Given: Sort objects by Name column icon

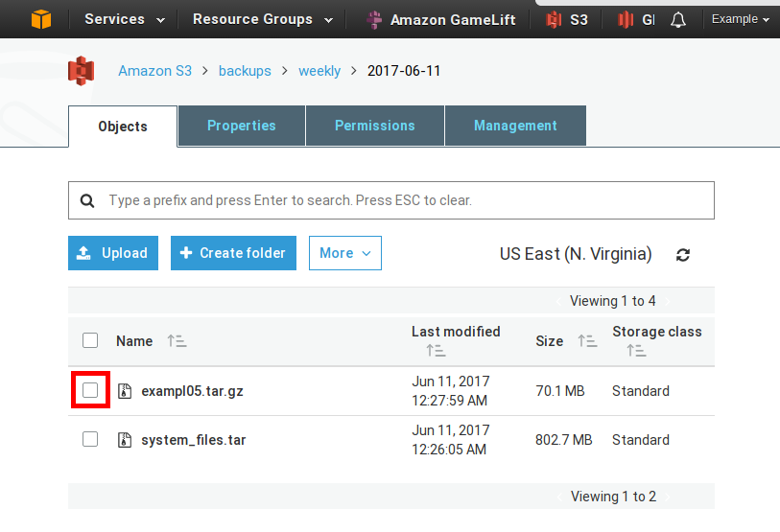Looking at the screenshot, I should tap(177, 341).
